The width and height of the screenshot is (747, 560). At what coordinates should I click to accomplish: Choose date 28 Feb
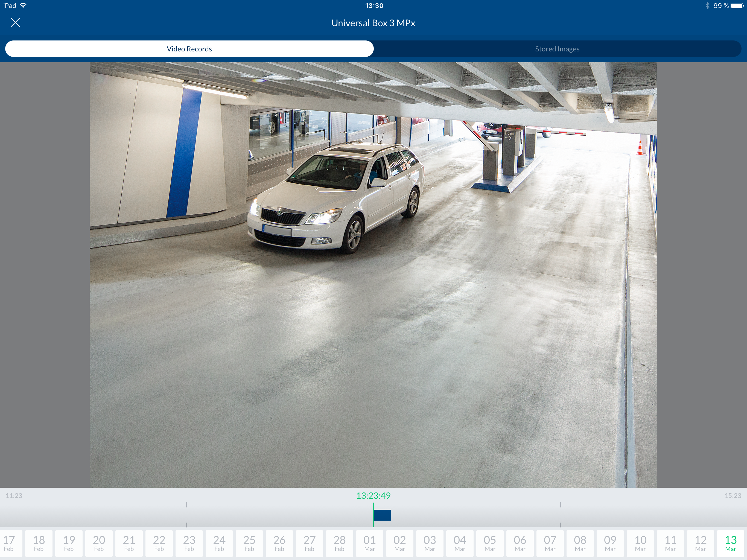[339, 543]
